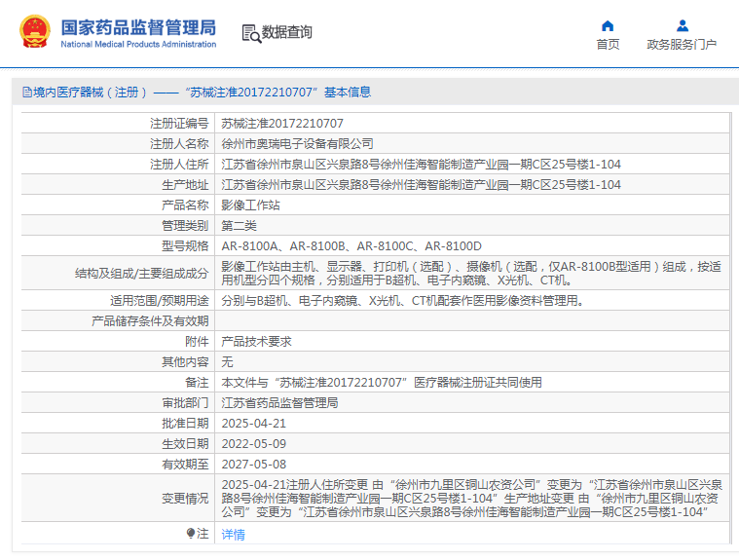The width and height of the screenshot is (739, 560).
Task: Select the 其他内容 label
Action: (x=185, y=361)
